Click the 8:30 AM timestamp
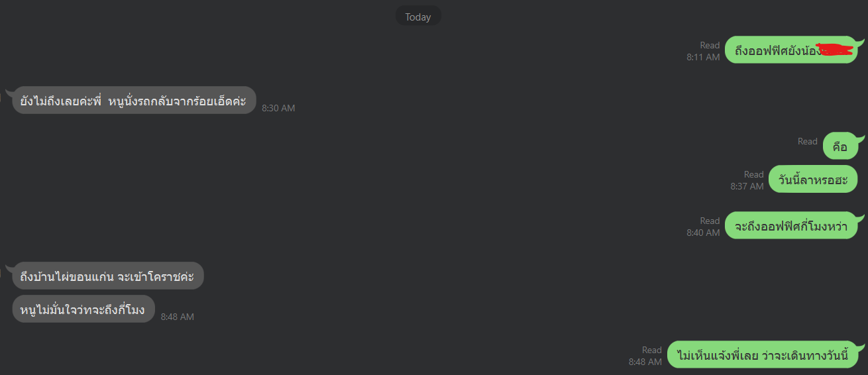The width and height of the screenshot is (868, 375). point(278,108)
